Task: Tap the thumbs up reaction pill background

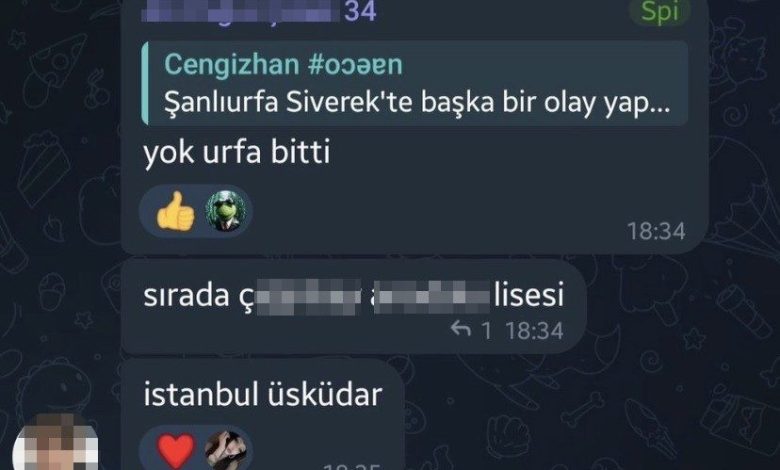Action: click(196, 211)
